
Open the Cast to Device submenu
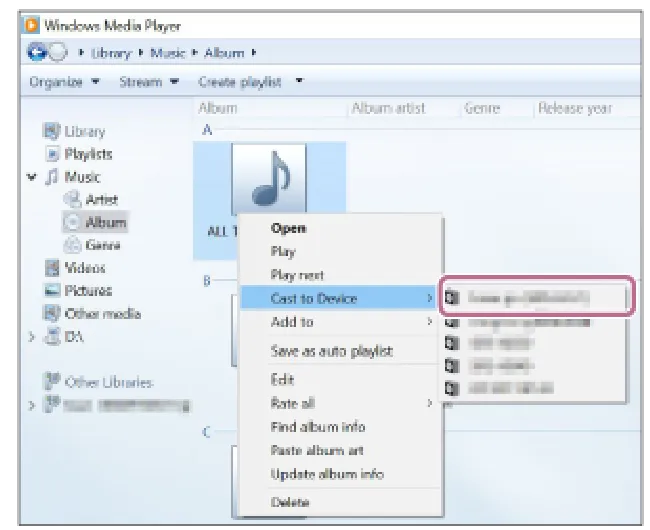[x=338, y=298]
